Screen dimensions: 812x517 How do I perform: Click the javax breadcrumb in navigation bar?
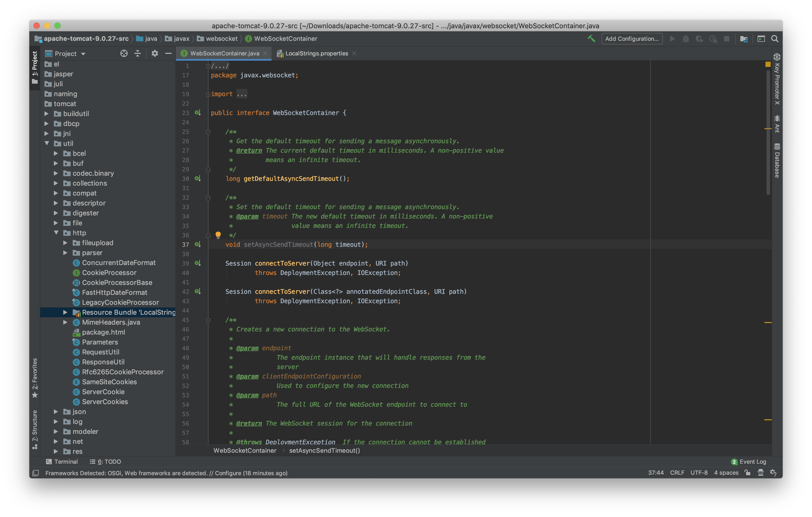coord(177,38)
